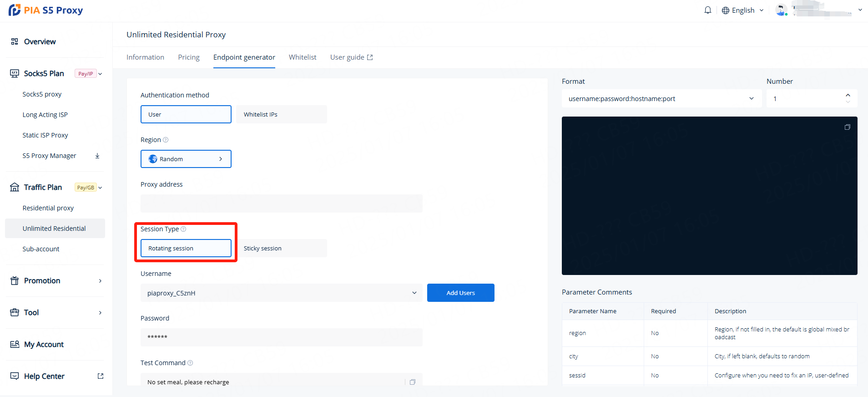Viewport: 868px width, 397px height.
Task: Click the Region help question mark icon
Action: pyautogui.click(x=166, y=140)
